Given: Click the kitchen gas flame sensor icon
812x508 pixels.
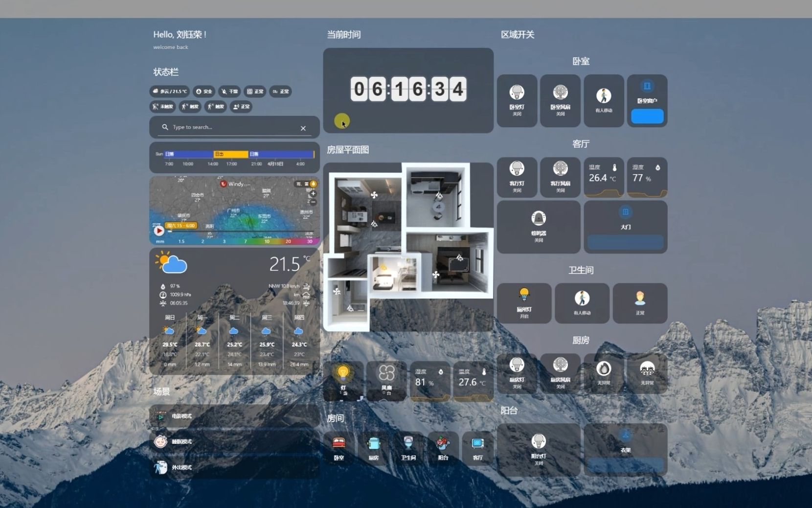Looking at the screenshot, I should [x=604, y=368].
